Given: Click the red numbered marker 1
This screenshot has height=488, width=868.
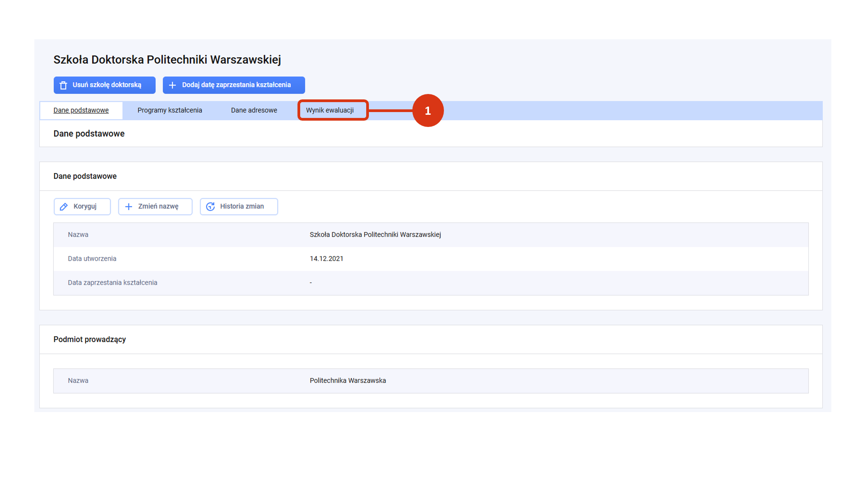Looking at the screenshot, I should coord(428,111).
